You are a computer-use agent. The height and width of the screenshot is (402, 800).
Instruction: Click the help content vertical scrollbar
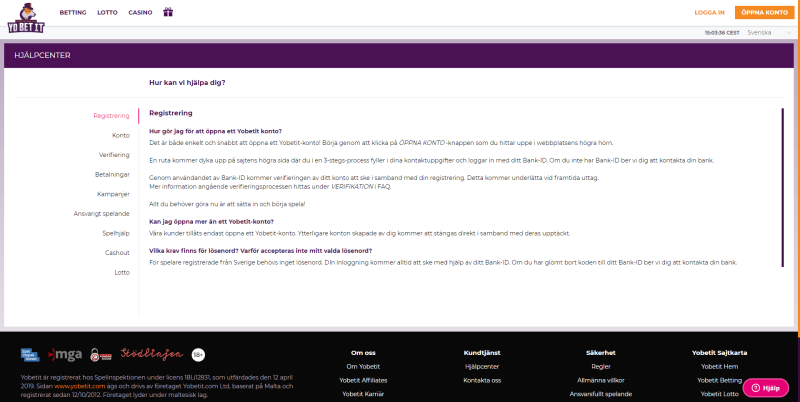coord(783,190)
